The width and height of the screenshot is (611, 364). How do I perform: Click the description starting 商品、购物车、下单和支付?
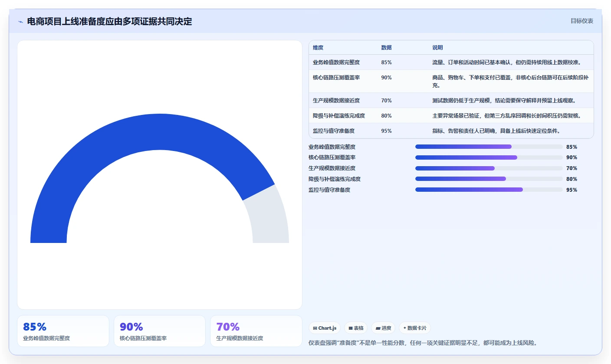click(510, 81)
